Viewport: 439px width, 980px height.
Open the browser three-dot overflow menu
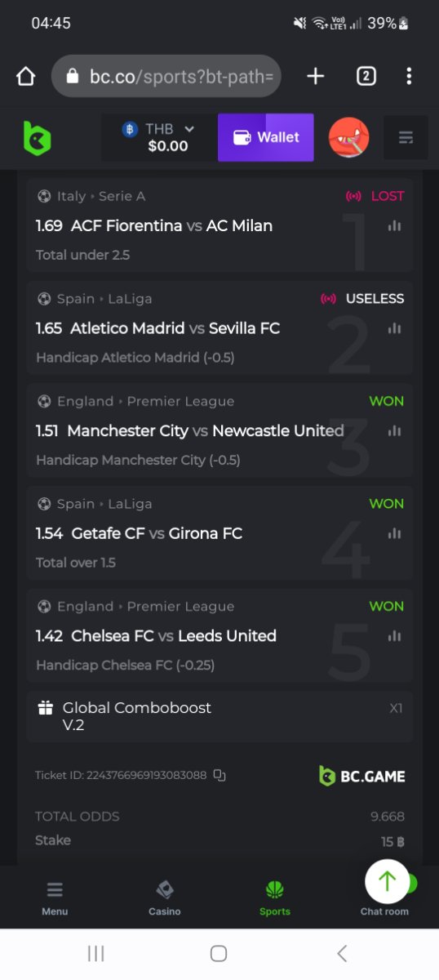click(x=409, y=76)
